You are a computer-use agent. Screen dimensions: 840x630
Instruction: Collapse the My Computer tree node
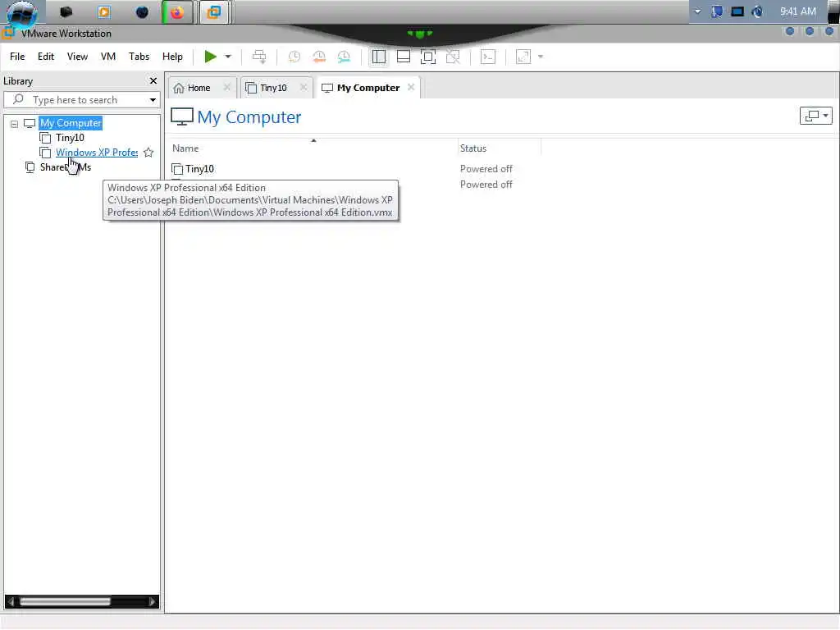tap(15, 125)
